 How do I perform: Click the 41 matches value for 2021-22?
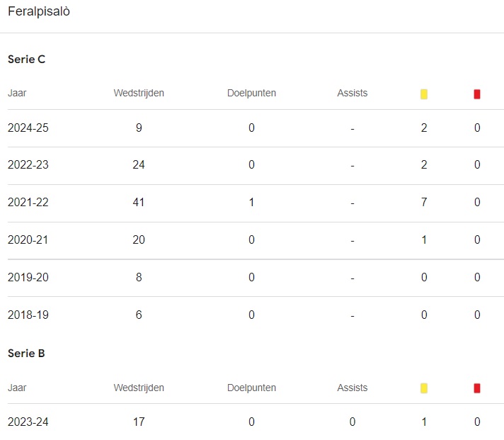click(x=139, y=203)
